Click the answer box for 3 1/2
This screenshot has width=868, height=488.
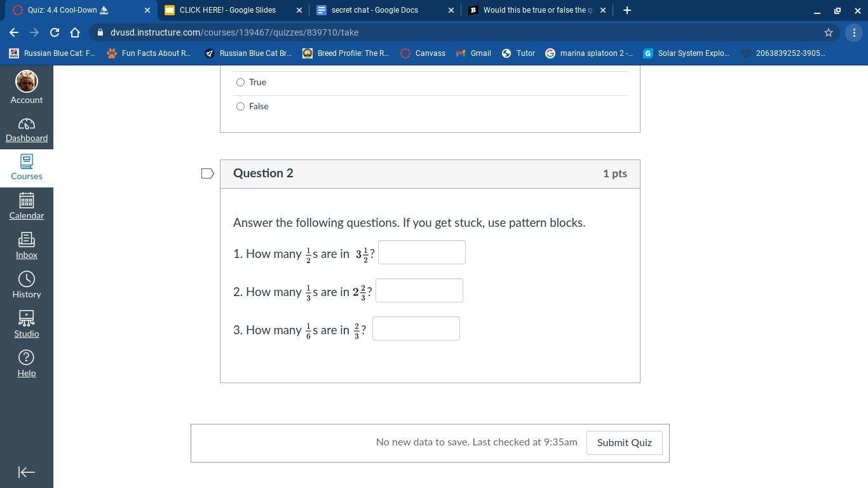422,252
